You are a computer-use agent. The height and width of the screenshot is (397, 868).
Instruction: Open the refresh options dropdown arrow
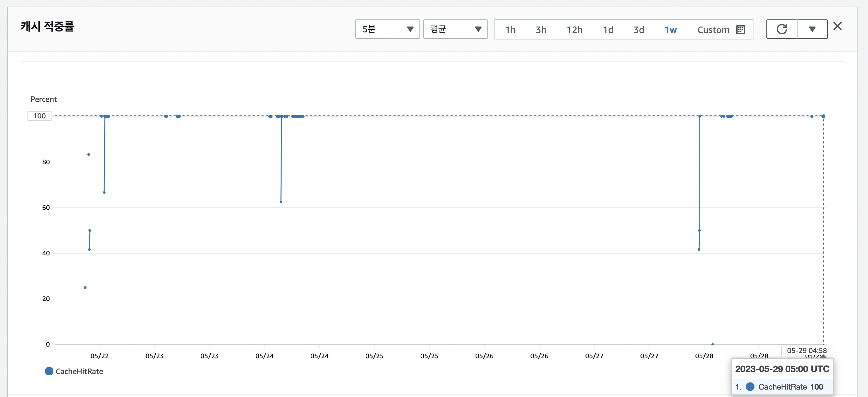812,29
